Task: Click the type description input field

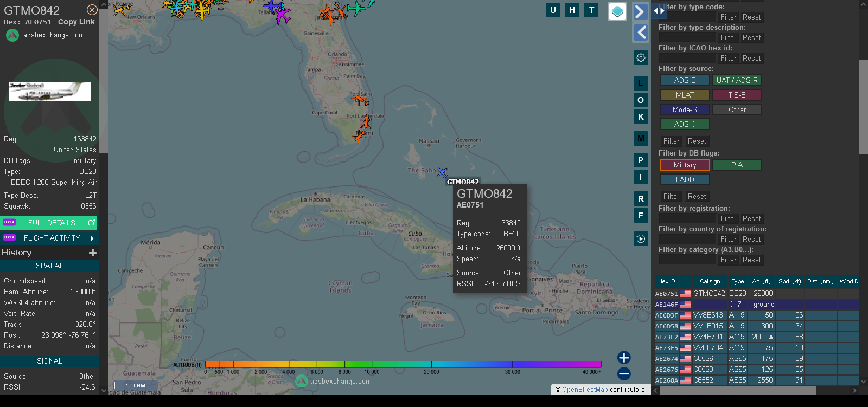Action: pos(687,37)
